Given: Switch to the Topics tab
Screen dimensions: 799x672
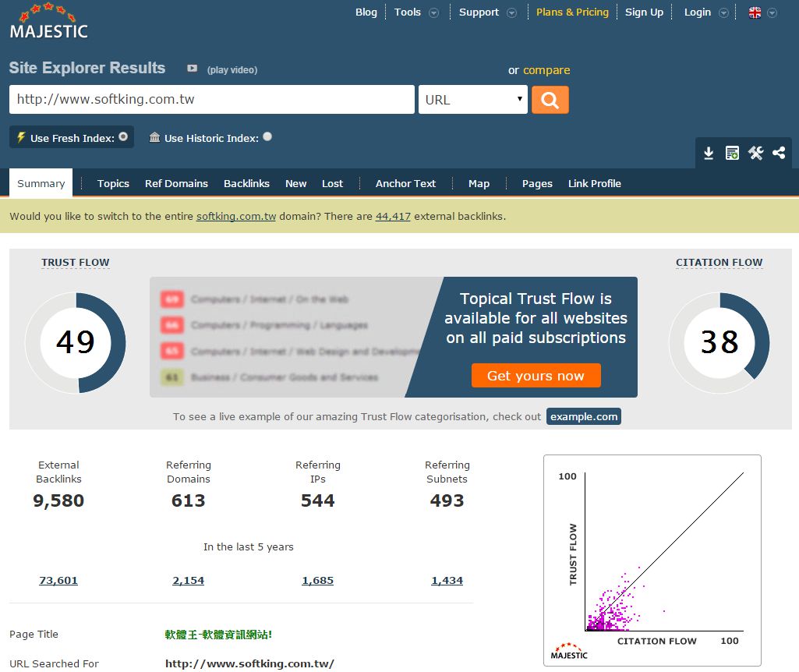Looking at the screenshot, I should pos(113,183).
